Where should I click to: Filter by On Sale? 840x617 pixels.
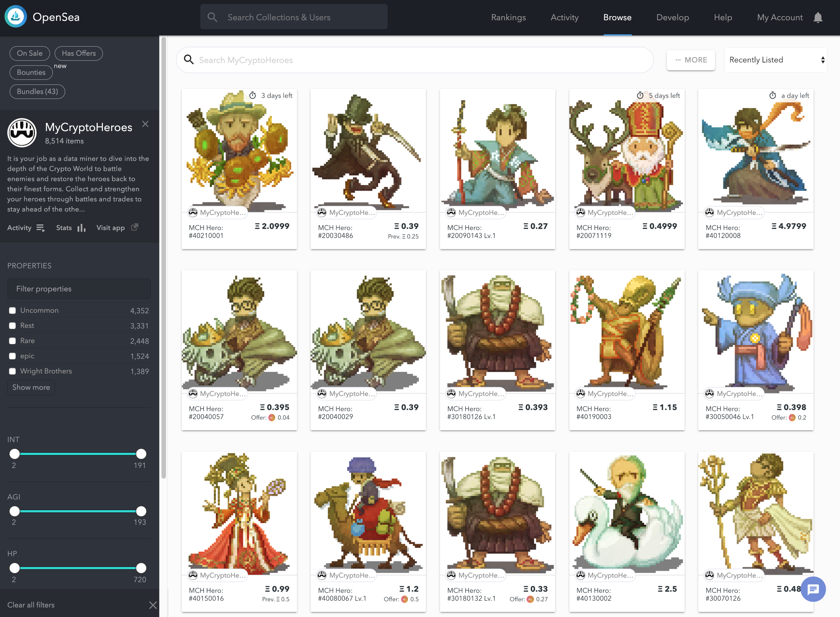tap(29, 53)
